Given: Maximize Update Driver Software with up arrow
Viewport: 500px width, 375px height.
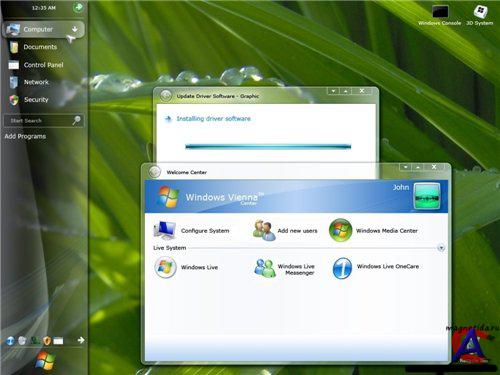Looking at the screenshot, I should tap(346, 91).
